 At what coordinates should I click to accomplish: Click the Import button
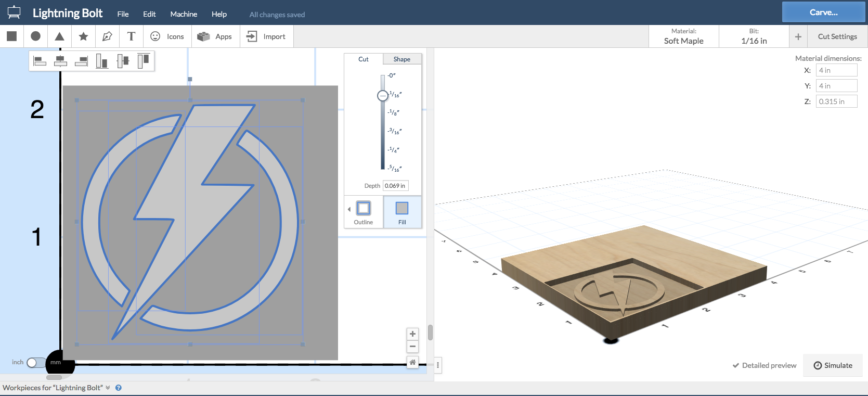coord(266,36)
